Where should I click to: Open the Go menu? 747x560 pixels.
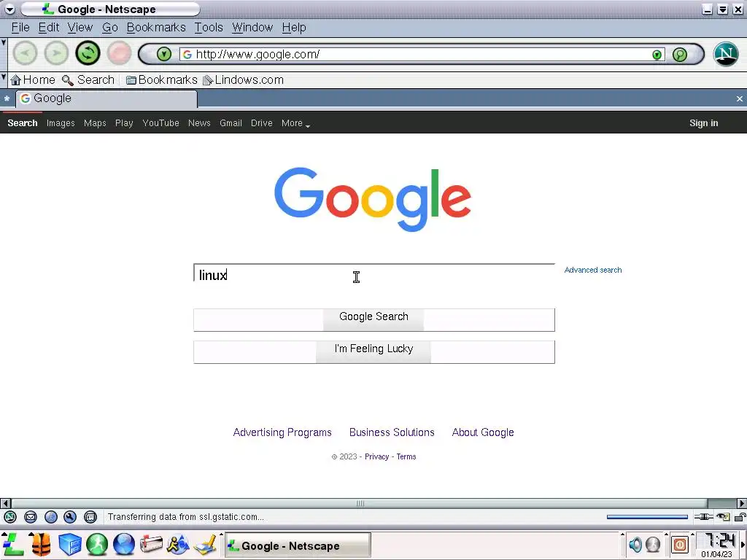click(110, 28)
